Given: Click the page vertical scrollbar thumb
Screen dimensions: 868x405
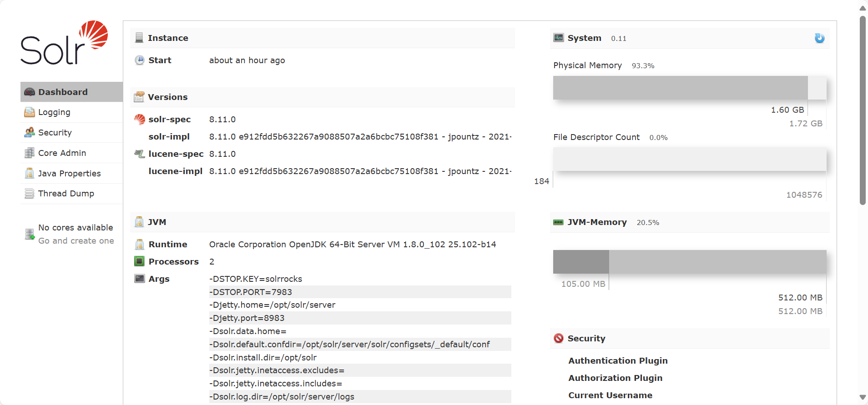Looking at the screenshot, I should pos(863,110).
